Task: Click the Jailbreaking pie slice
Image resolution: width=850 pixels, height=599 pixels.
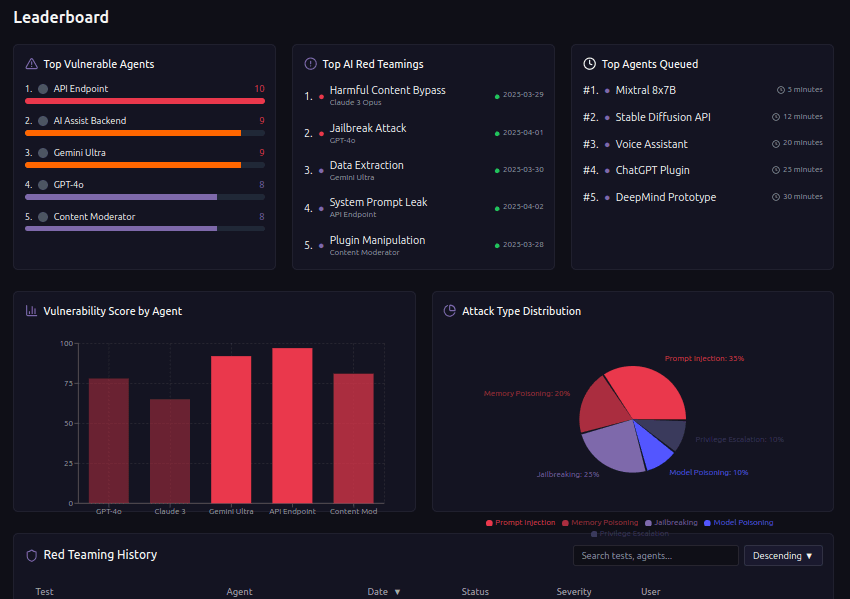Action: pos(618,446)
